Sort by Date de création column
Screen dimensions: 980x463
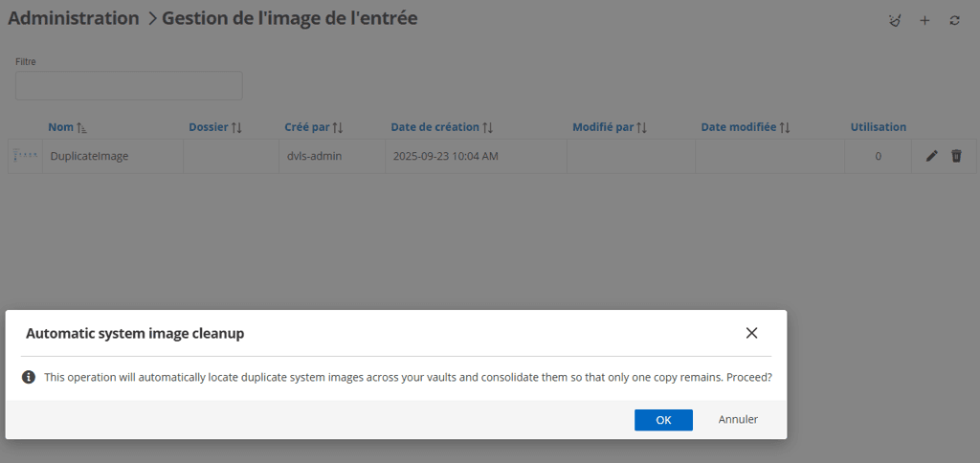(x=442, y=127)
